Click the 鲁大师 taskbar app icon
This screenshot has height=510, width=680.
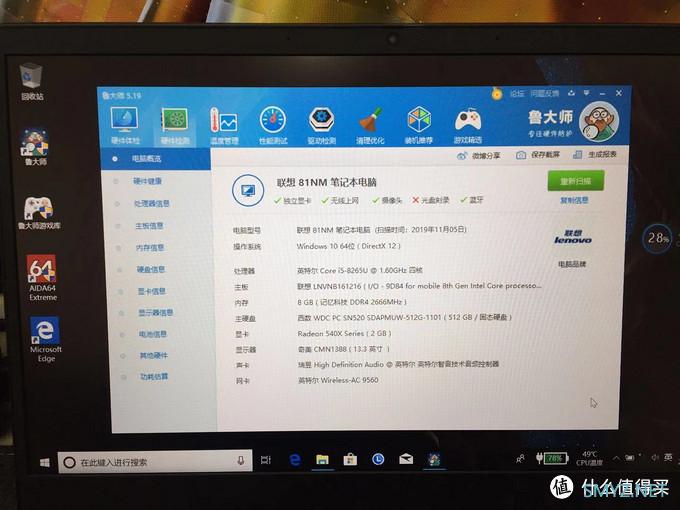(x=434, y=459)
